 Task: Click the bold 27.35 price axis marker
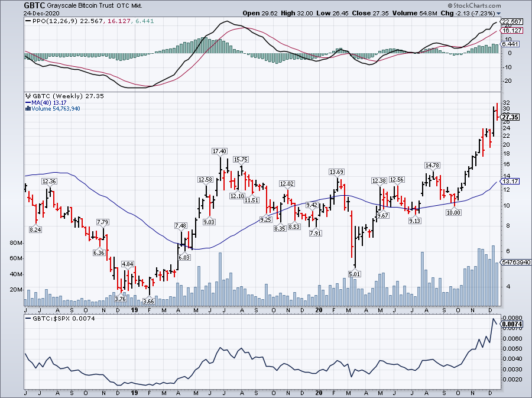[x=510, y=118]
